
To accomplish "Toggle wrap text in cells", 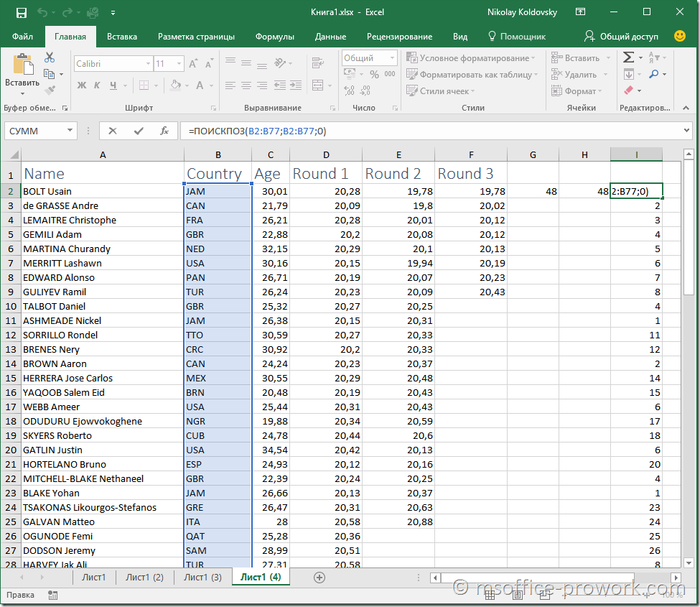I will (x=317, y=63).
